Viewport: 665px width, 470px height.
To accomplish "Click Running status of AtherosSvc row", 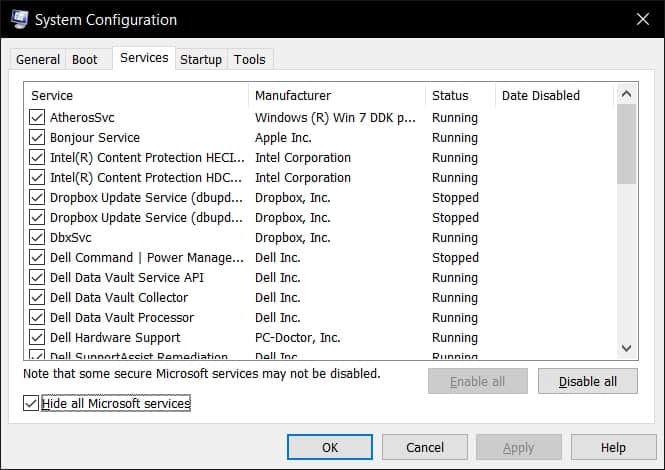I will [455, 118].
